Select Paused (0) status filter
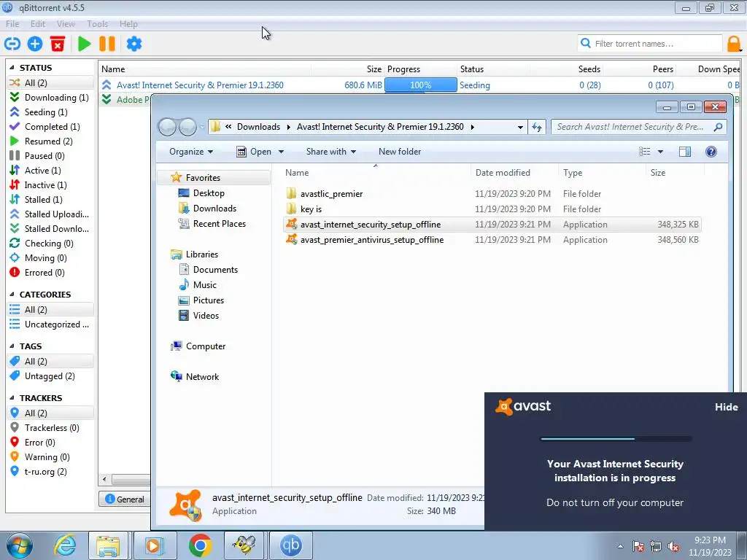This screenshot has width=747, height=560. tap(50, 156)
